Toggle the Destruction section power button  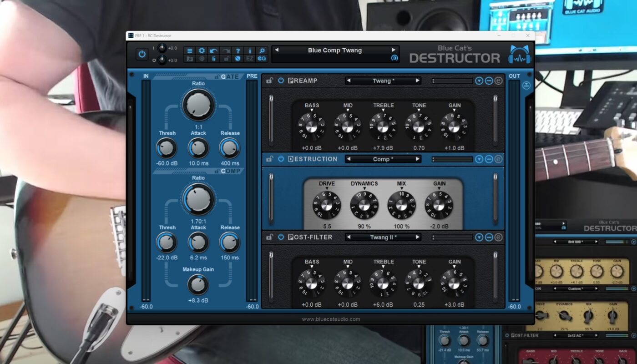coord(281,159)
